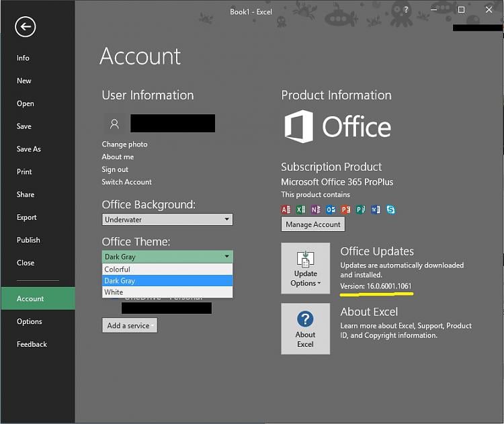Maximize the Excel window
This screenshot has height=424, width=504.
(x=461, y=9)
